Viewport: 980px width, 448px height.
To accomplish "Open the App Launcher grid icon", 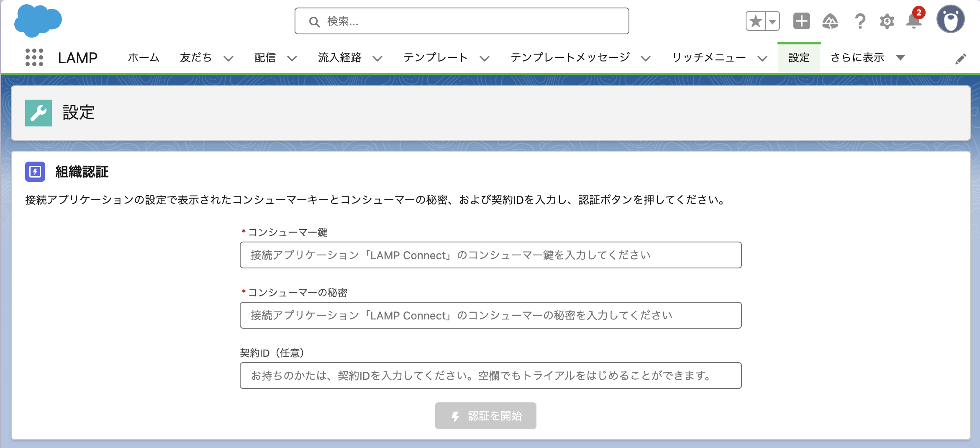I will point(34,57).
